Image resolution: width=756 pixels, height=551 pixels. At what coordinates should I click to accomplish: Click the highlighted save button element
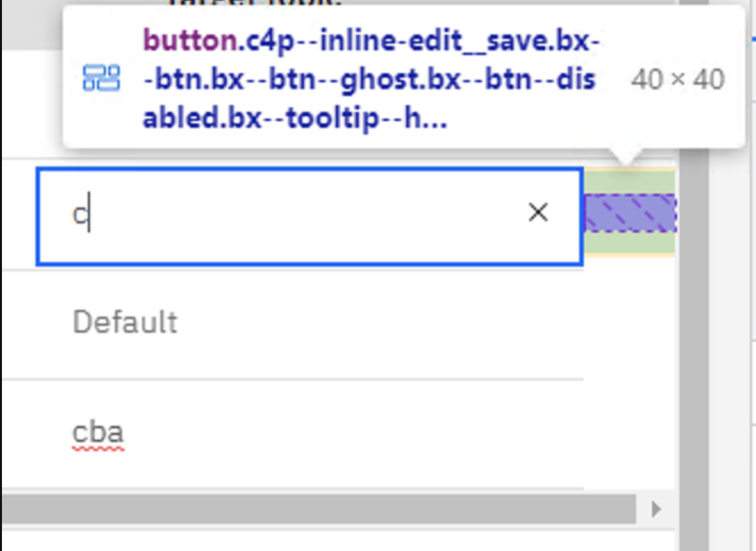pyautogui.click(x=630, y=212)
